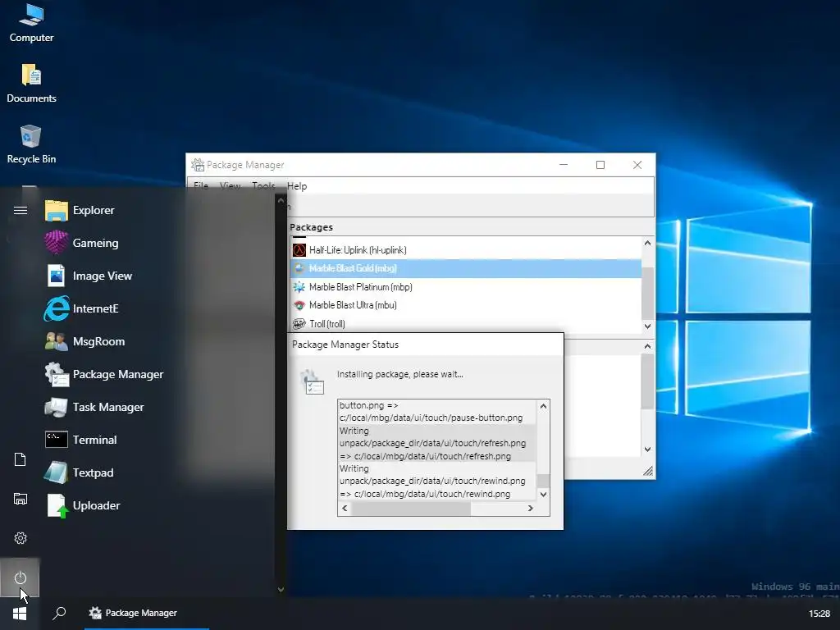The width and height of the screenshot is (840, 630).
Task: Click packages list scroll up arrow
Action: pyautogui.click(x=647, y=243)
